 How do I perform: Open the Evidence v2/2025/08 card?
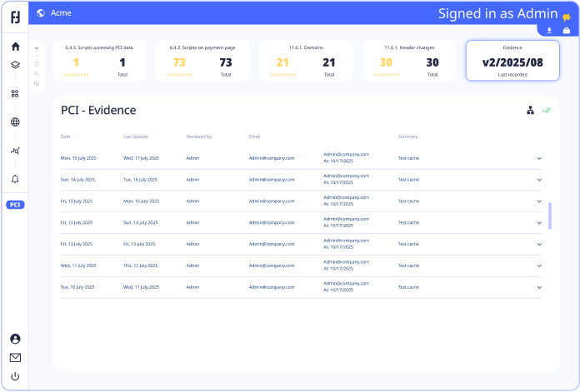(512, 61)
